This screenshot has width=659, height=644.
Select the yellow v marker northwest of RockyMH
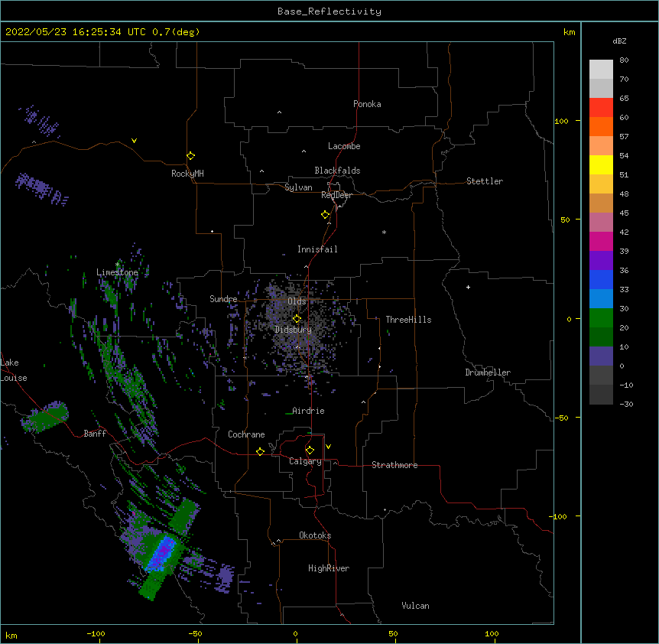(x=134, y=141)
